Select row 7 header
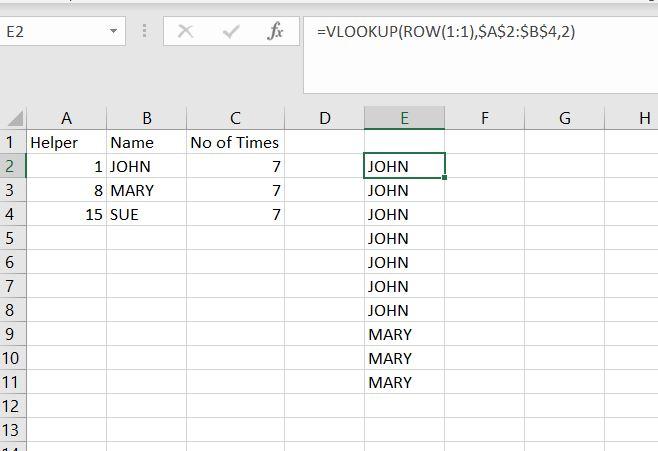This screenshot has width=658, height=451. point(13,286)
